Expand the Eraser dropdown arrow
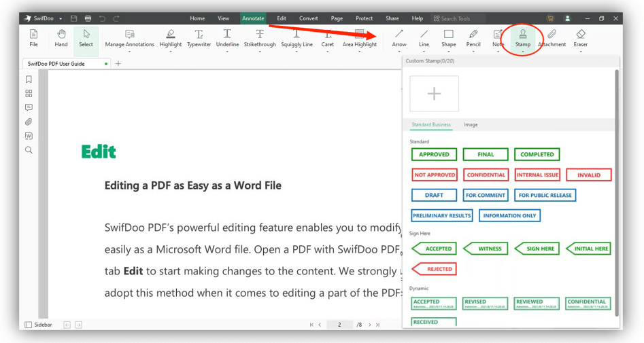Viewport: 644px width, 343px height. [x=580, y=52]
